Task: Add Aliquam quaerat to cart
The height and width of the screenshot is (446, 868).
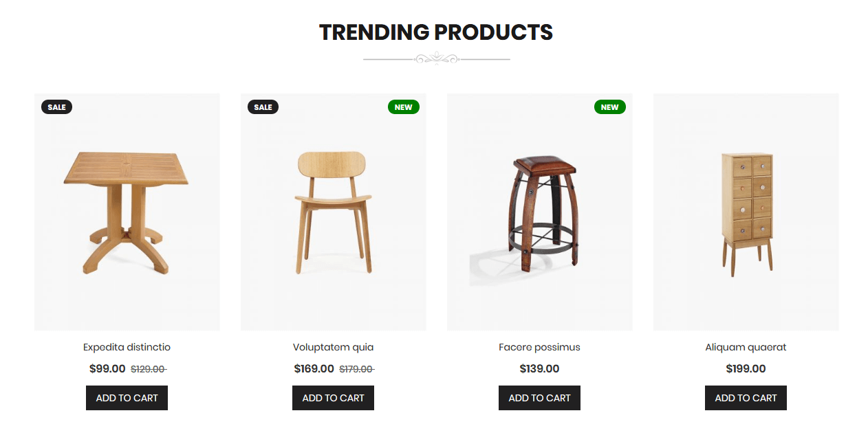Action: click(746, 397)
